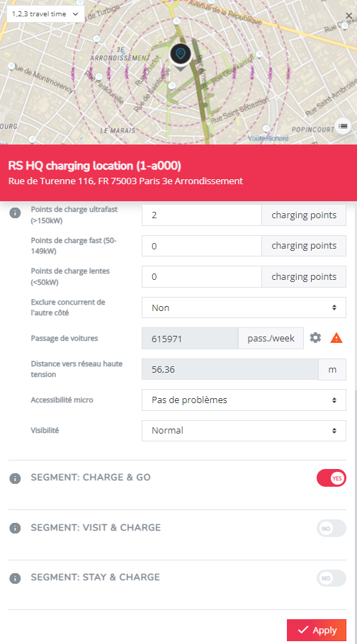Click the Apply button
Image resolution: width=357 pixels, height=644 pixels.
[317, 630]
